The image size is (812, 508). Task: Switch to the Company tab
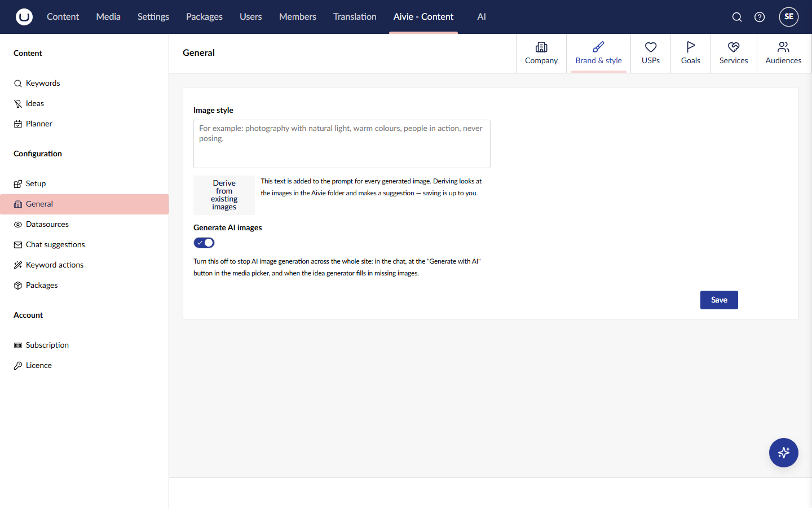(541, 53)
